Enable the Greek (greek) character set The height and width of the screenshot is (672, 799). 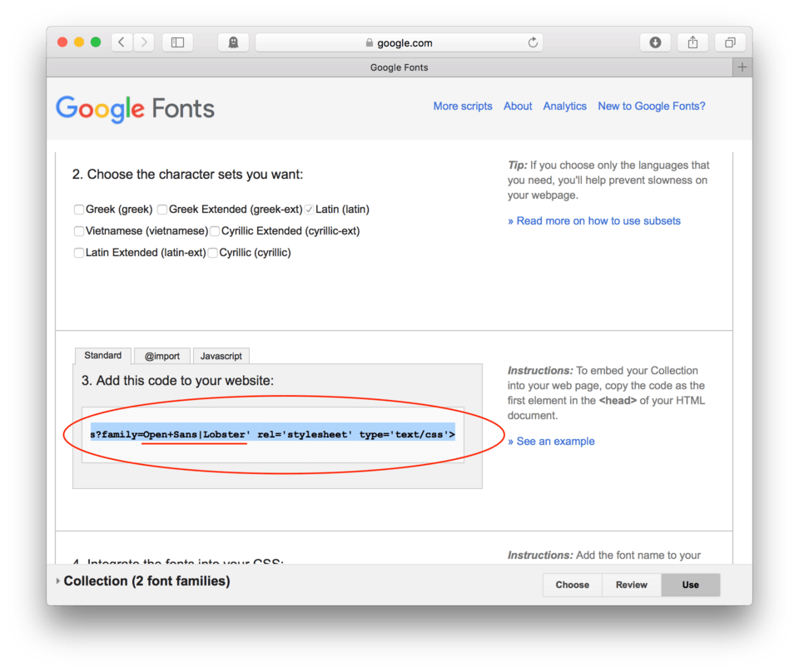[x=79, y=210]
